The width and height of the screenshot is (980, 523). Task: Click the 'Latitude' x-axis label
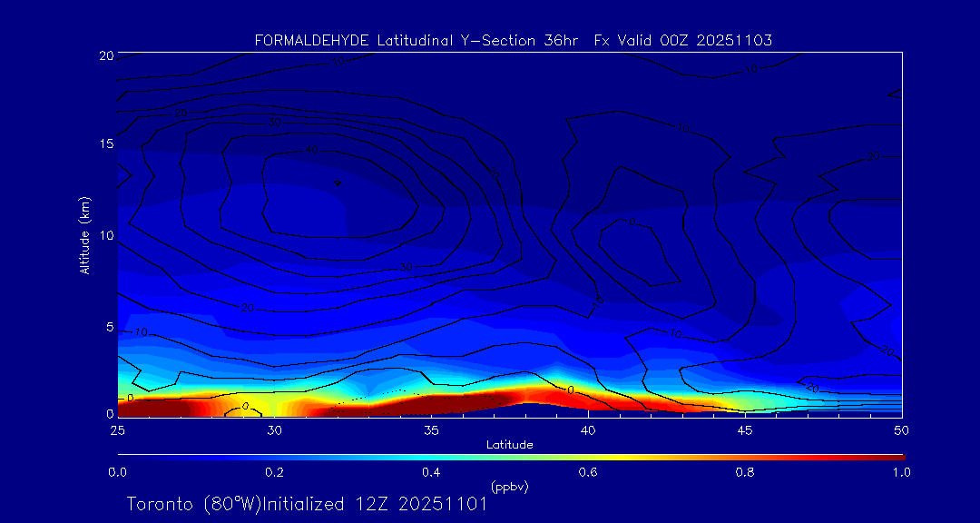point(509,444)
